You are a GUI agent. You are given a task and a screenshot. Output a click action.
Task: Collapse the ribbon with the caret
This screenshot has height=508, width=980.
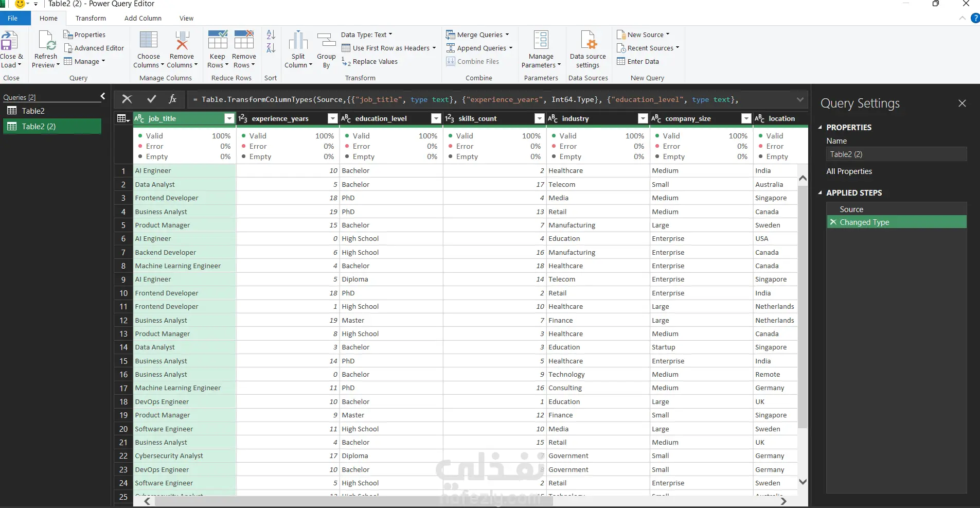pos(962,18)
